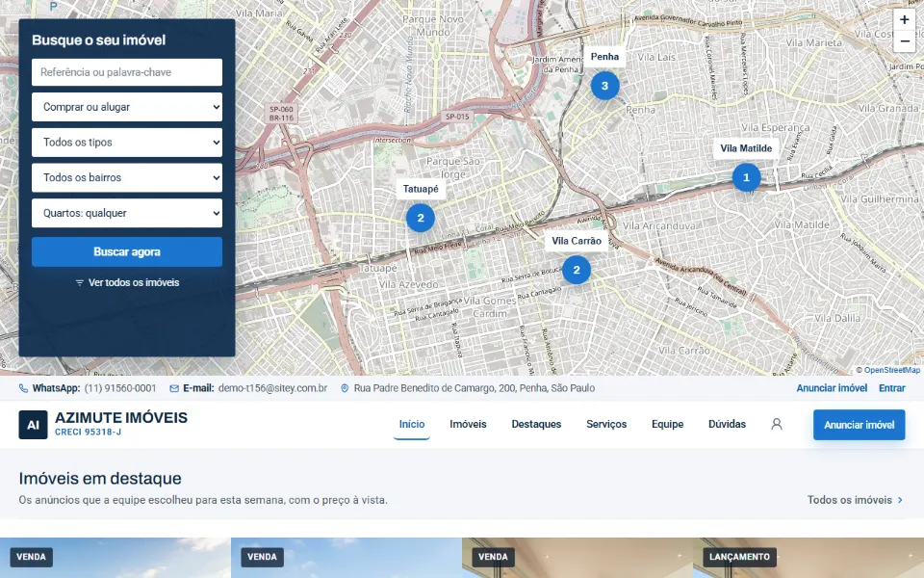924x578 pixels.
Task: Go to the Início nav item
Action: tap(411, 424)
